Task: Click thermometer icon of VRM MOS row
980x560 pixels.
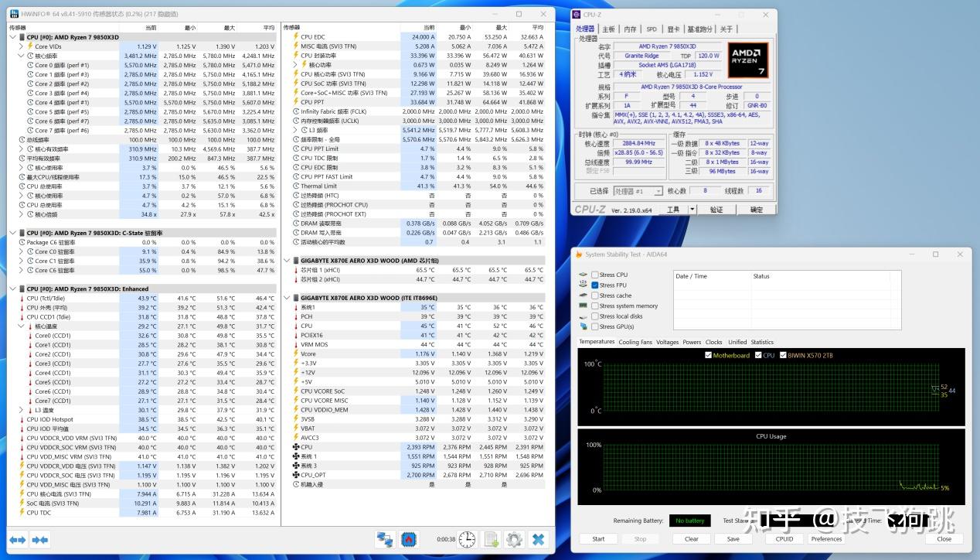Action: tap(295, 344)
